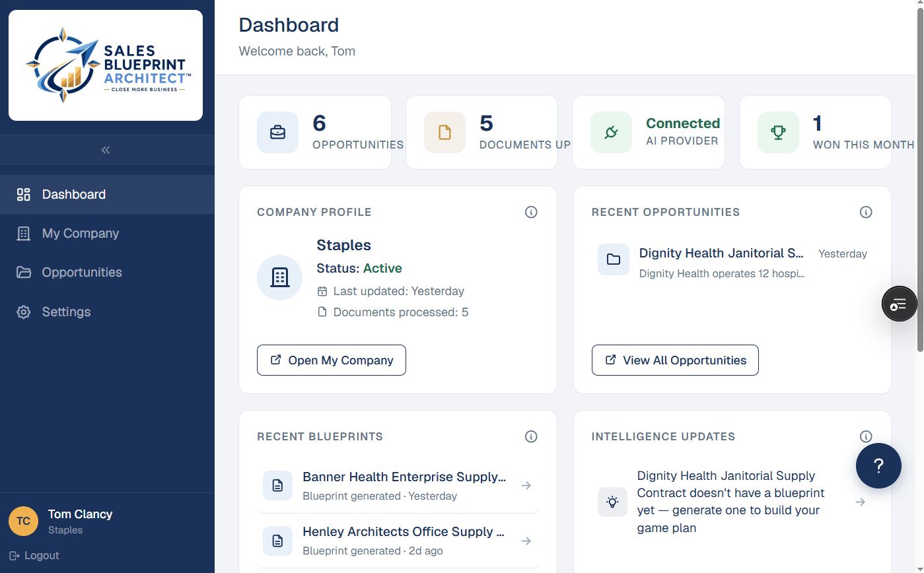Click the Settings gear icon
The width and height of the screenshot is (924, 573).
tap(24, 312)
